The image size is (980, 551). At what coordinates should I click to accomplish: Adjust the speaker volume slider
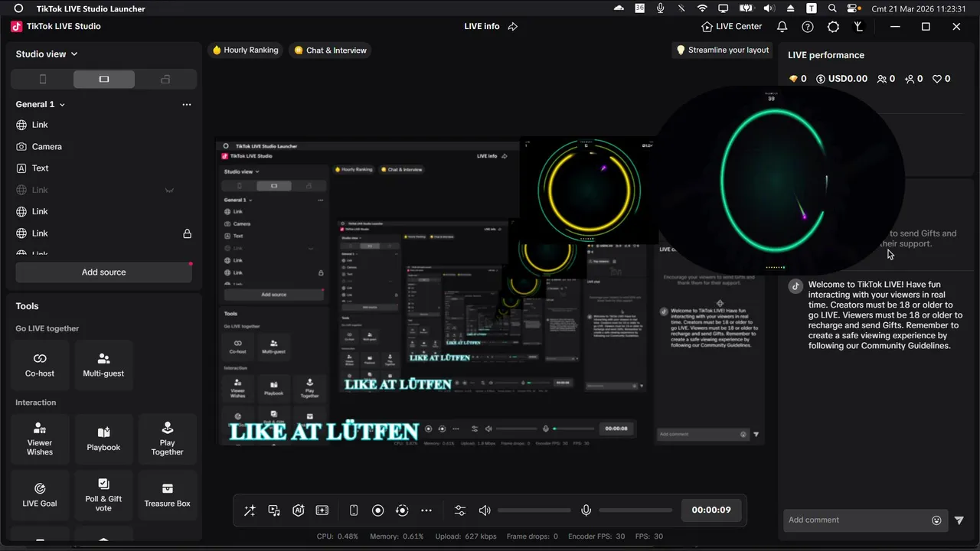coord(534,510)
